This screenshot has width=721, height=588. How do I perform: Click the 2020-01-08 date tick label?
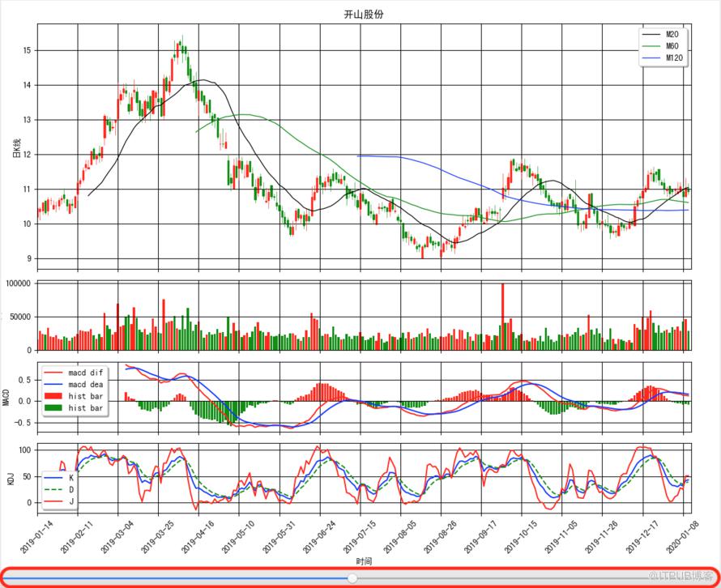[683, 537]
